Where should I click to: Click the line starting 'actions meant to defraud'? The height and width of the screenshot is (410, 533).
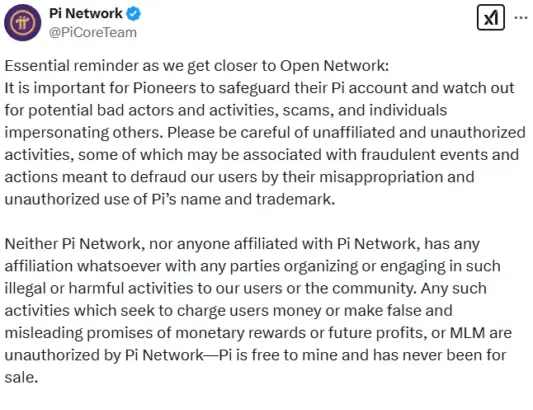coord(239,177)
